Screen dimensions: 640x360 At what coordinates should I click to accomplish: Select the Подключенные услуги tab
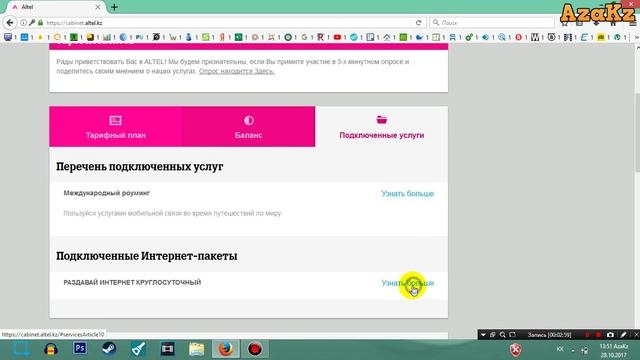pyautogui.click(x=382, y=127)
